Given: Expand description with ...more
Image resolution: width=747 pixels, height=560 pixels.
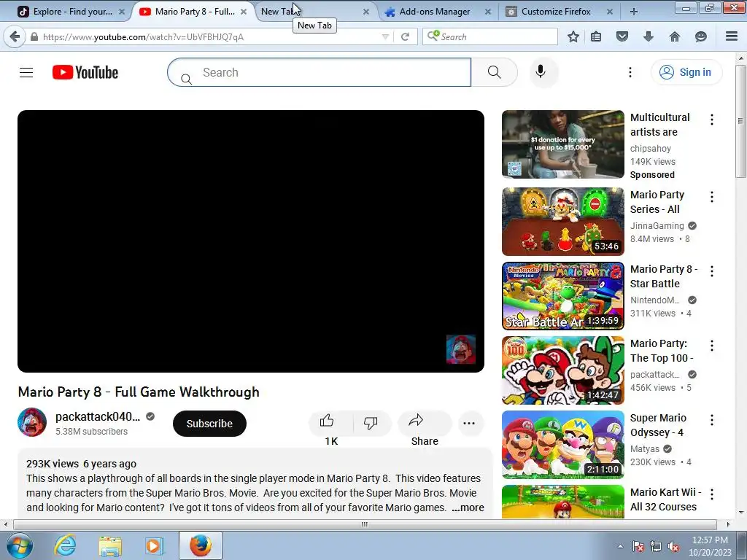Looking at the screenshot, I should pos(468,507).
